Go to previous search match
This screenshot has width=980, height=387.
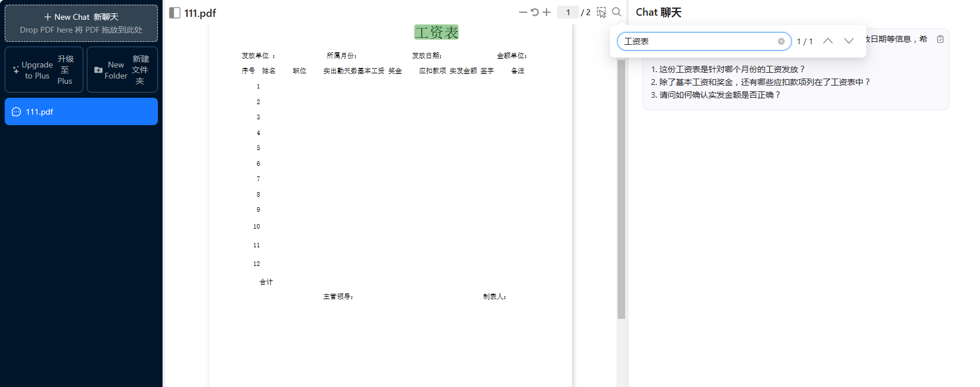tap(827, 41)
